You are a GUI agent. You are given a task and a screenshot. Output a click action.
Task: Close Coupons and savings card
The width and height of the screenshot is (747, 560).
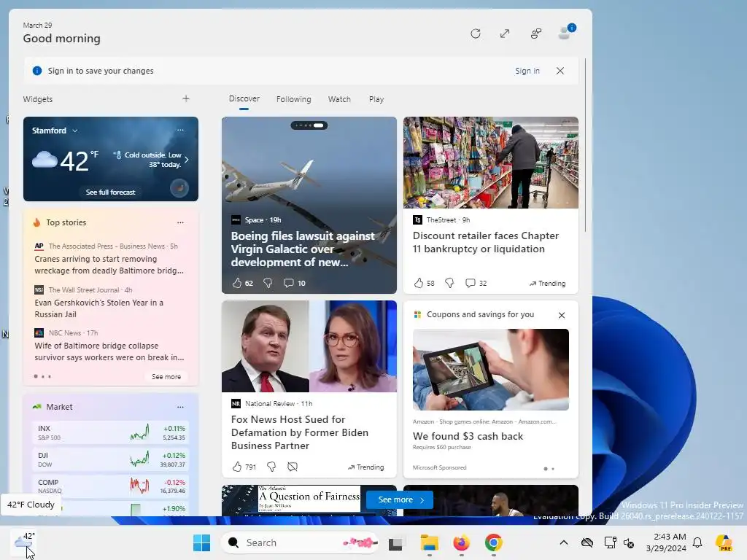pyautogui.click(x=562, y=315)
